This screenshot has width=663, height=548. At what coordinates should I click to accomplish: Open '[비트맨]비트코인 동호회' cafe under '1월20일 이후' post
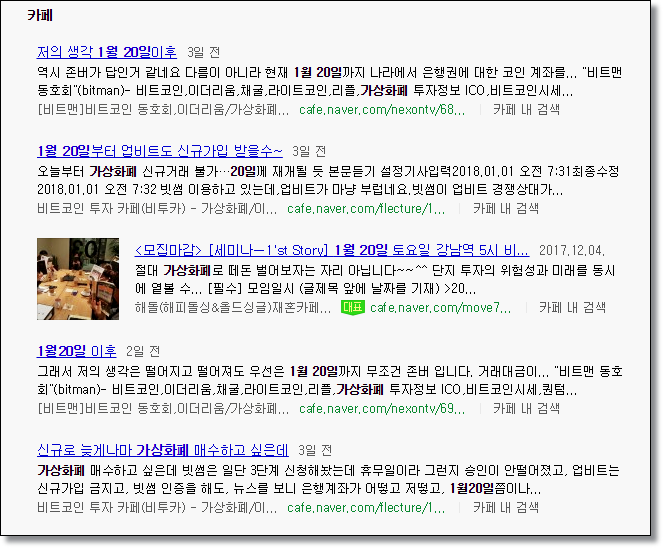click(163, 408)
